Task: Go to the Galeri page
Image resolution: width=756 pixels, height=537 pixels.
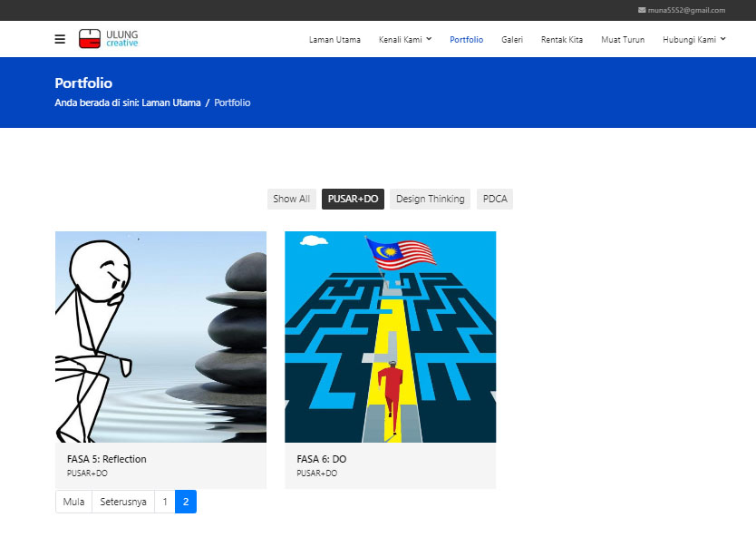Action: [512, 40]
